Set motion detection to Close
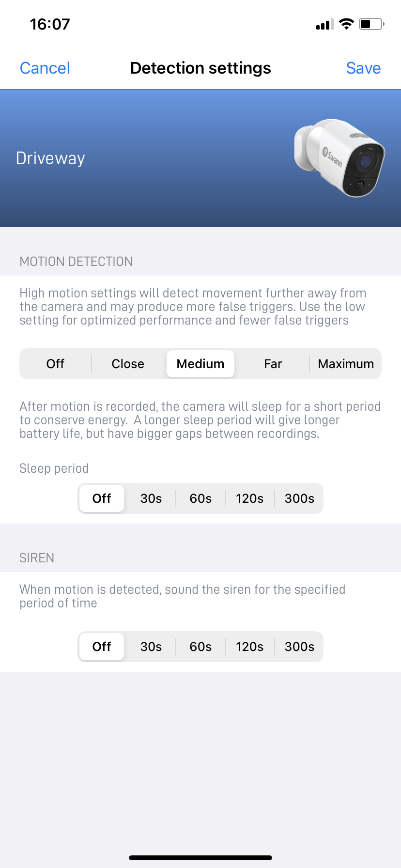The height and width of the screenshot is (868, 401). point(128,364)
